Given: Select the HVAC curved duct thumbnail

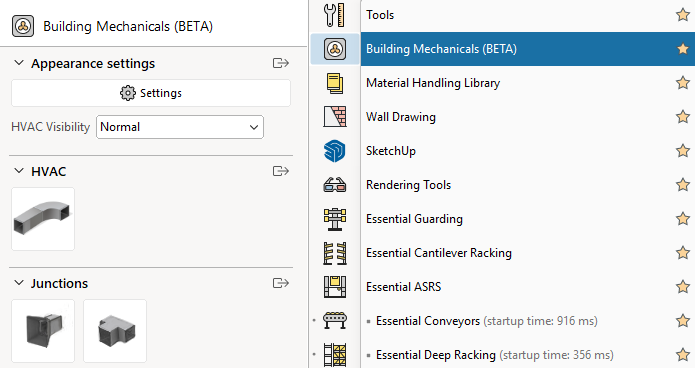Looking at the screenshot, I should click(x=43, y=219).
